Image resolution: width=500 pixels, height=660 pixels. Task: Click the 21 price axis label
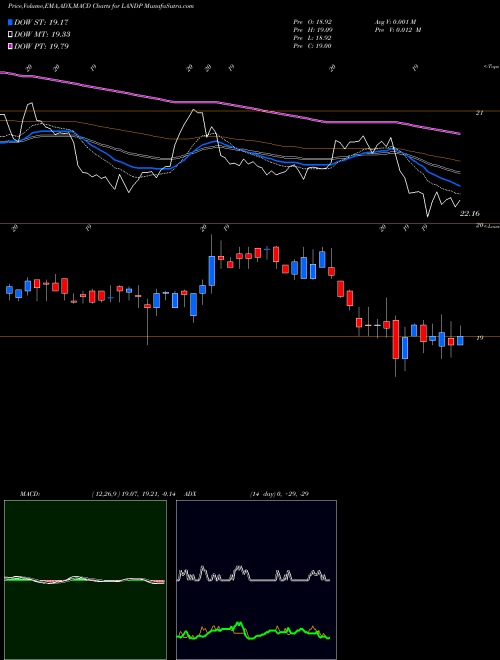pyautogui.click(x=479, y=113)
